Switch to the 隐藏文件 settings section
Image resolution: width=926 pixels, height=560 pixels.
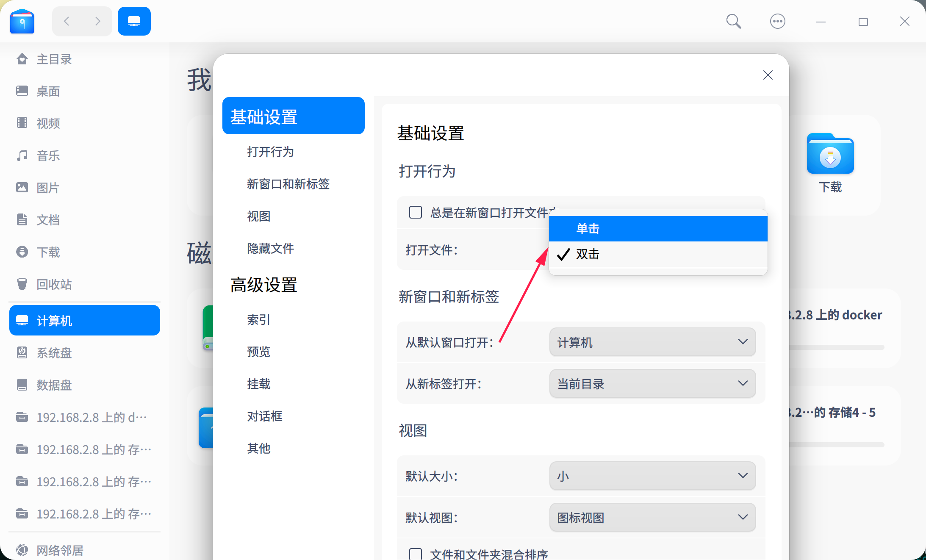tap(270, 249)
